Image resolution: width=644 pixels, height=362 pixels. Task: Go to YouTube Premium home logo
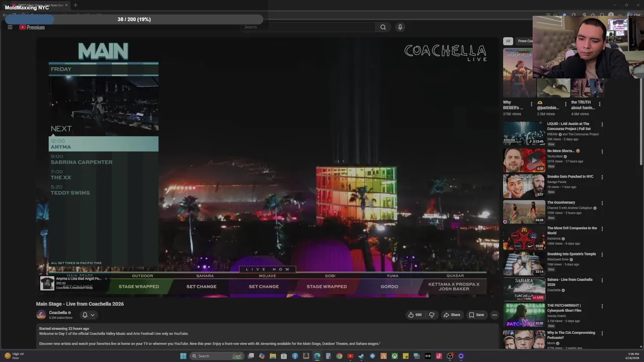pos(32,27)
